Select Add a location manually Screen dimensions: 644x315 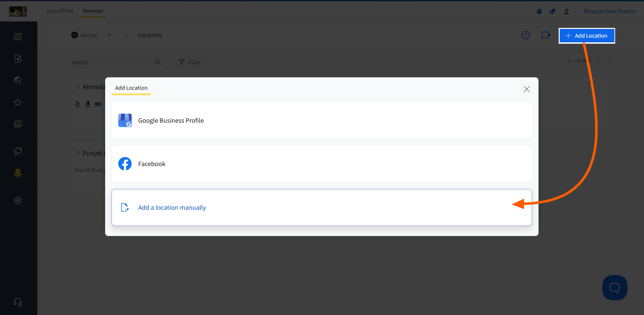tap(322, 207)
